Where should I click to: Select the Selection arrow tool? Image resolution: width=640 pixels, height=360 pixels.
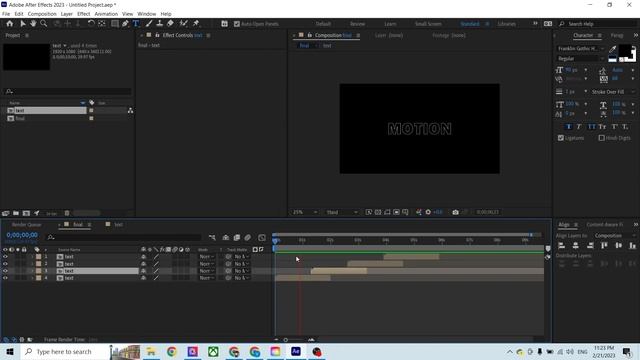tap(23, 24)
